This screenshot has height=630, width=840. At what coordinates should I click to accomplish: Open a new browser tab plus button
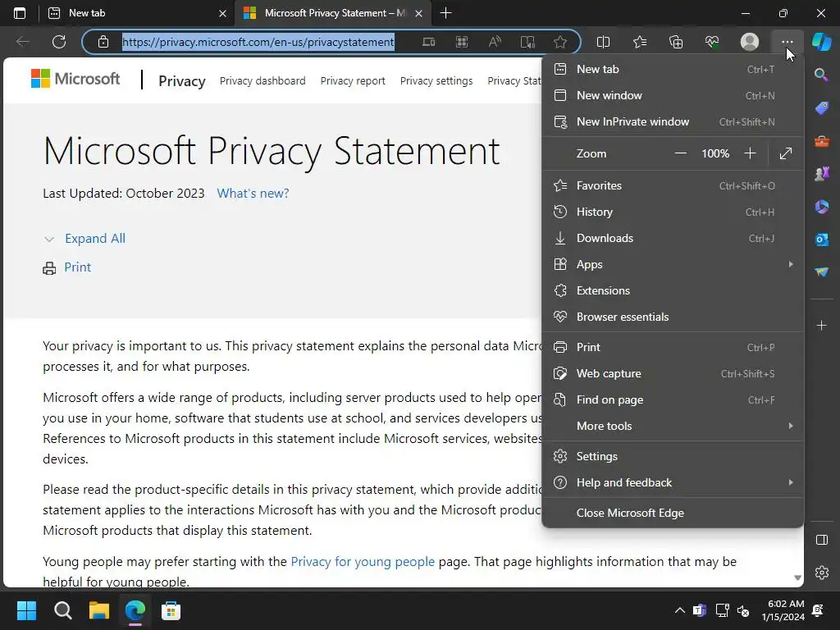(x=445, y=13)
